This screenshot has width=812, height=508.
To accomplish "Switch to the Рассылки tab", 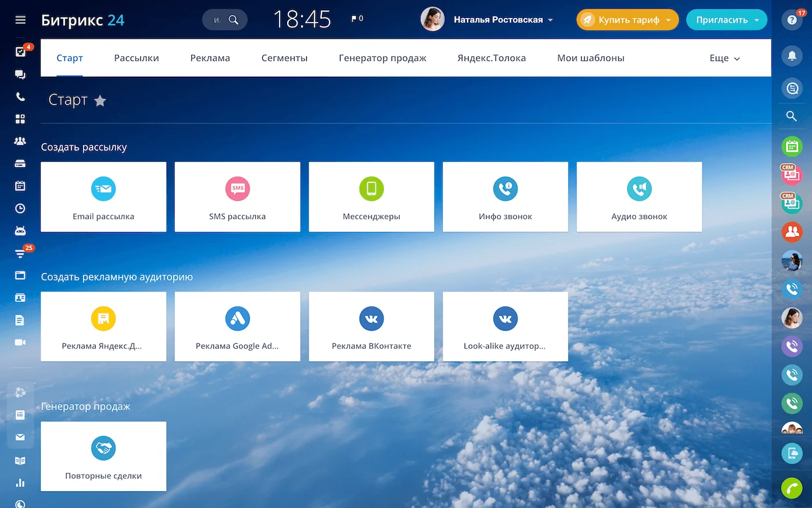I will click(x=136, y=58).
